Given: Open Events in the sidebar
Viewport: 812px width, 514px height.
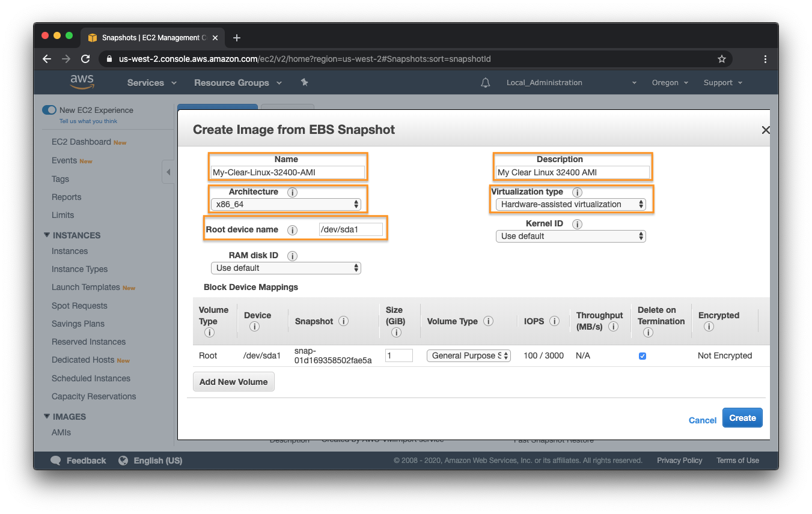Looking at the screenshot, I should 64,160.
